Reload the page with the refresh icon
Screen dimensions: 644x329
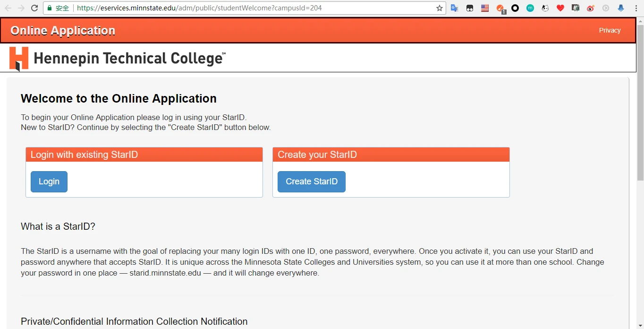click(x=34, y=8)
